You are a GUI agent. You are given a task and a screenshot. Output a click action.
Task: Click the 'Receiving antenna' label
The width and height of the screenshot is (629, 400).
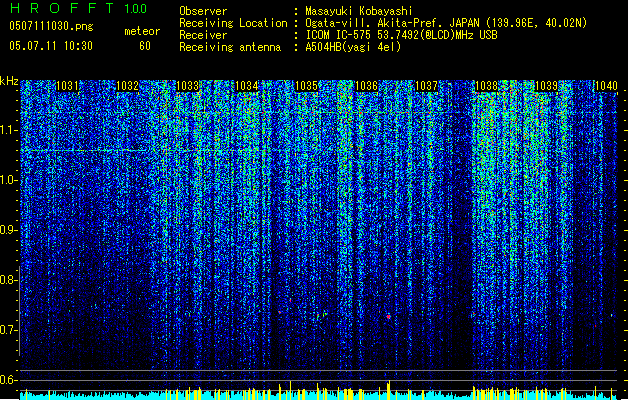coord(230,47)
